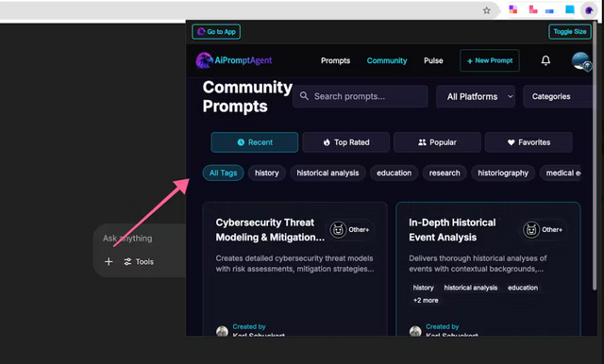
Task: Click author avatar on Cybersecurity card
Action: 222,331
